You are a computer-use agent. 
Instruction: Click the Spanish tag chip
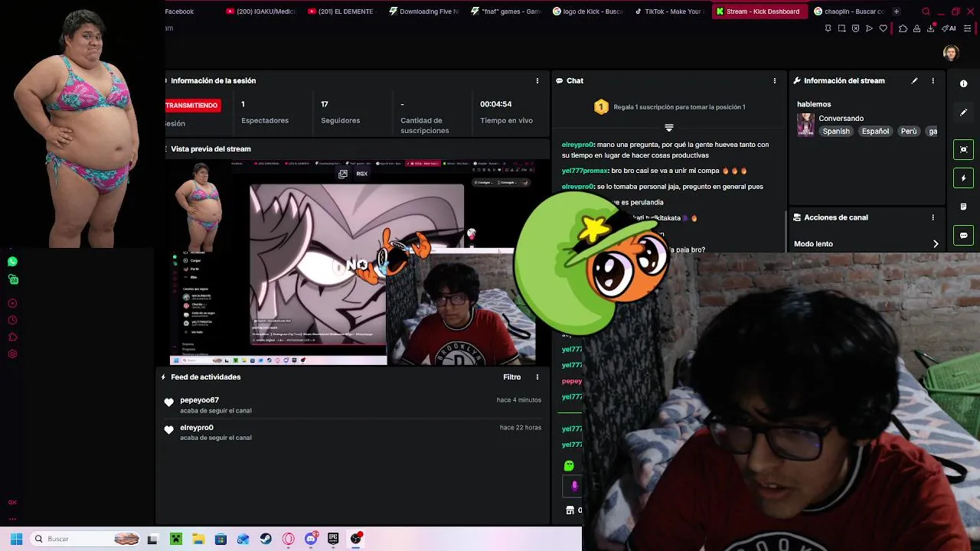(x=836, y=131)
